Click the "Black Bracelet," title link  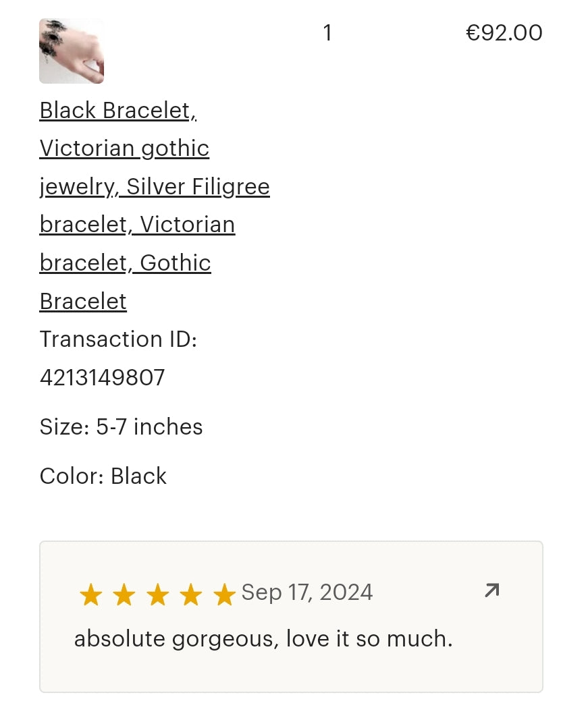click(x=118, y=111)
